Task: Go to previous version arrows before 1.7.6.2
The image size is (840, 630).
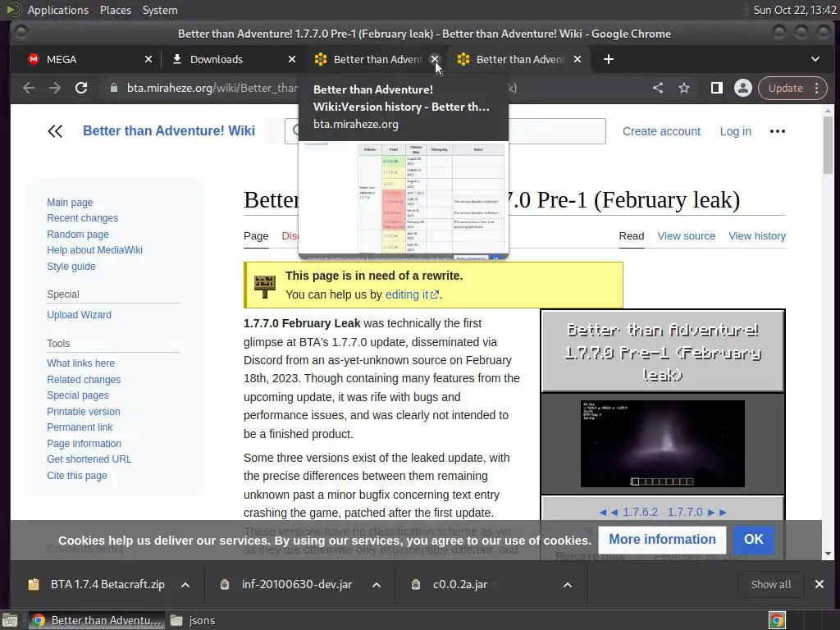Action: pyautogui.click(x=609, y=512)
